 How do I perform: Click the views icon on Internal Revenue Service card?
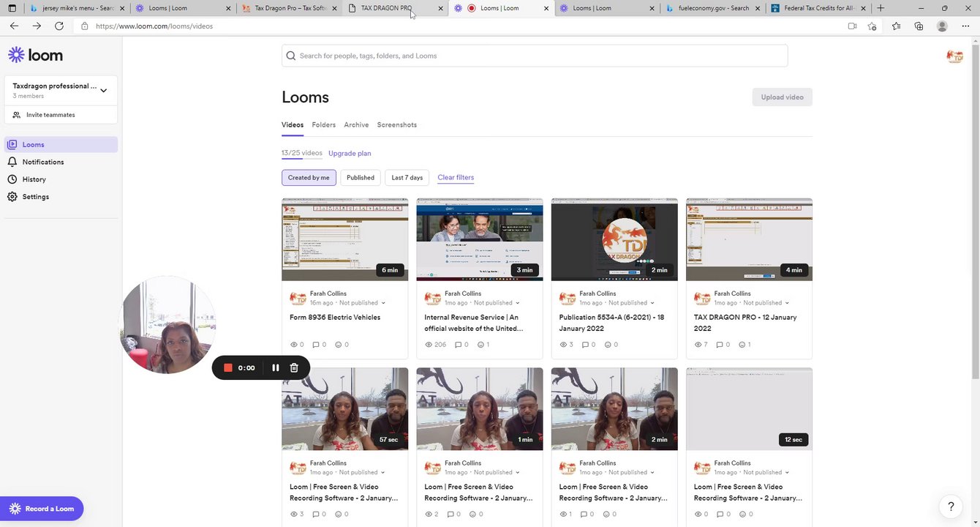pos(429,345)
